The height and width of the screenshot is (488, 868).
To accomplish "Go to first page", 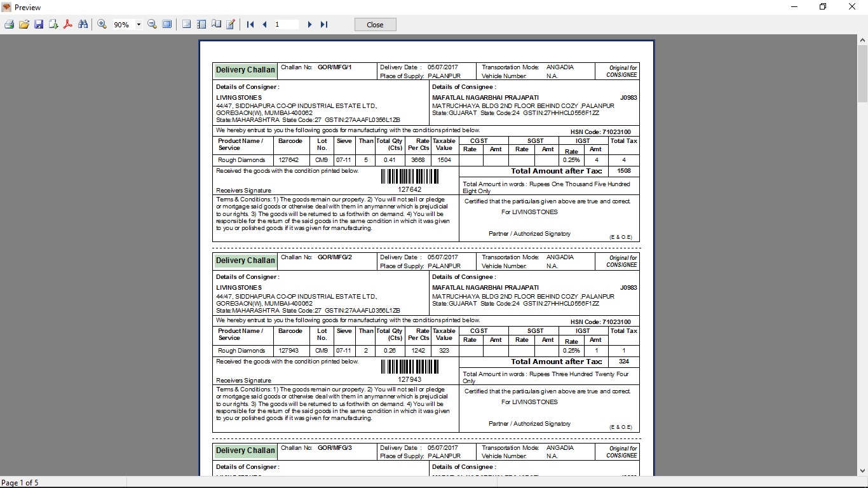I will pyautogui.click(x=250, y=24).
